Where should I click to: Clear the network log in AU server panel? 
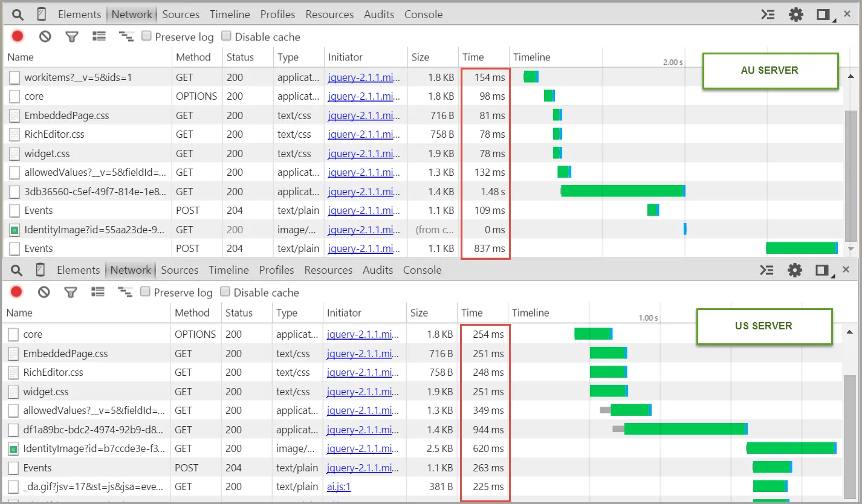point(45,37)
